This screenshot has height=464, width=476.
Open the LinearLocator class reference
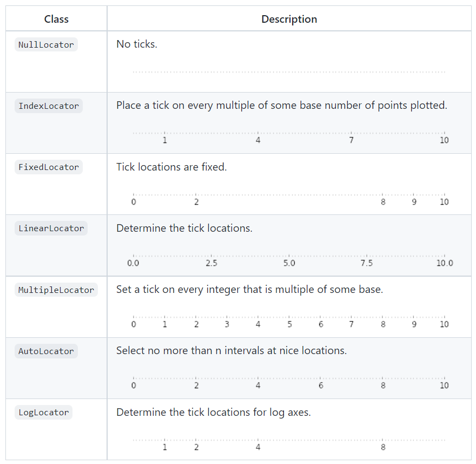(x=51, y=228)
